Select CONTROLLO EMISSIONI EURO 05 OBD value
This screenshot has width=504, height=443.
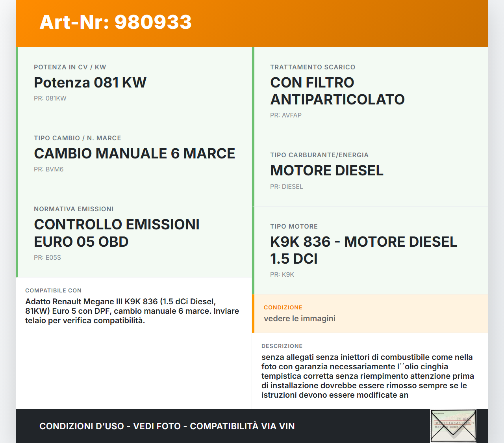coord(117,233)
